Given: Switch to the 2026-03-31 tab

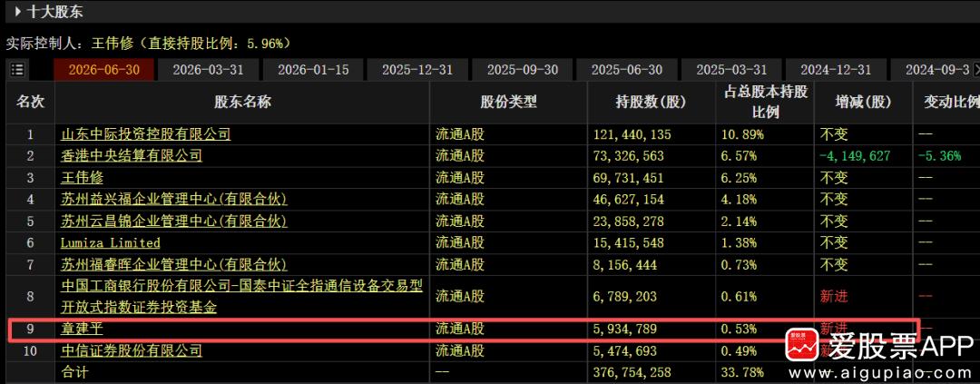Looking at the screenshot, I should 208,69.
